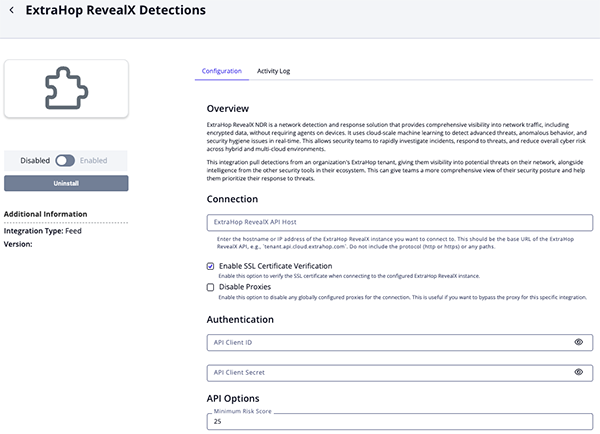This screenshot has width=600, height=434.
Task: Check the Disable Proxies checkbox
Action: (x=210, y=287)
